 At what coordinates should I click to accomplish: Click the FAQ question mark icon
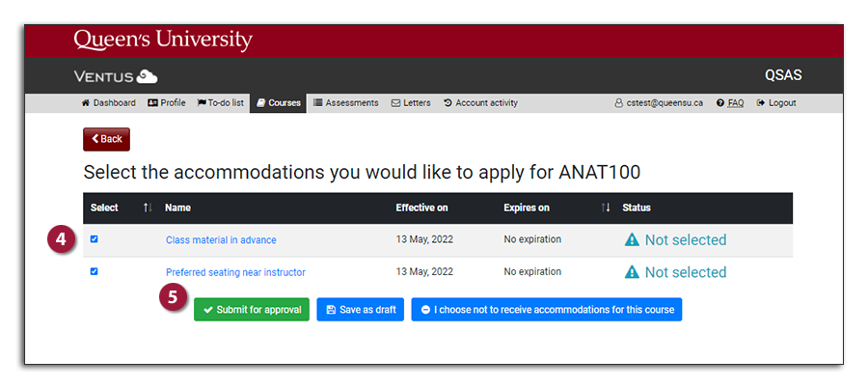coord(720,103)
